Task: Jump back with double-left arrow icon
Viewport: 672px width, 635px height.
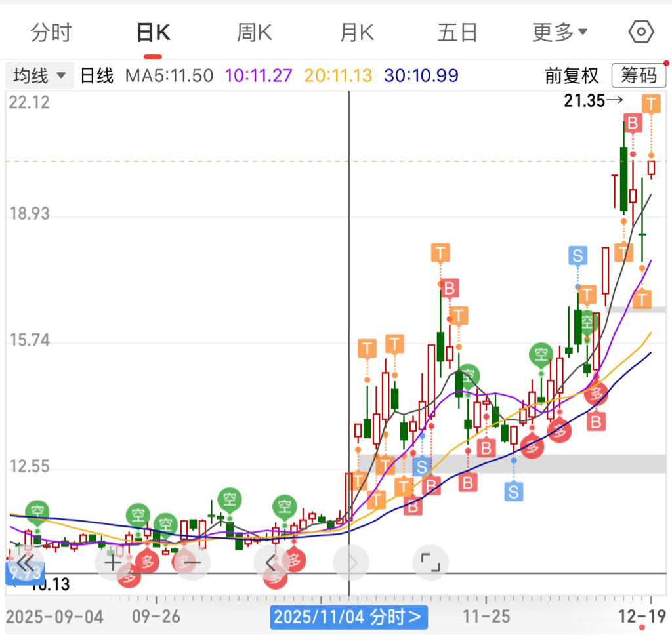Action: (26, 563)
